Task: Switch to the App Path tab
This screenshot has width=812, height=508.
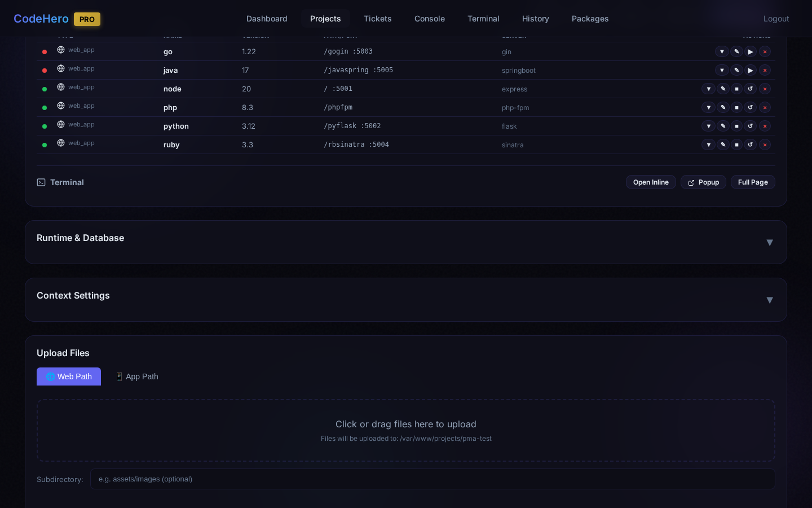Action: pos(136,376)
